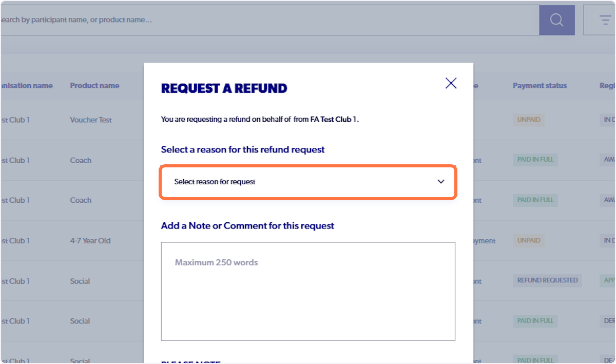The width and height of the screenshot is (616, 364).
Task: Click the participant search input field
Action: 257,19
